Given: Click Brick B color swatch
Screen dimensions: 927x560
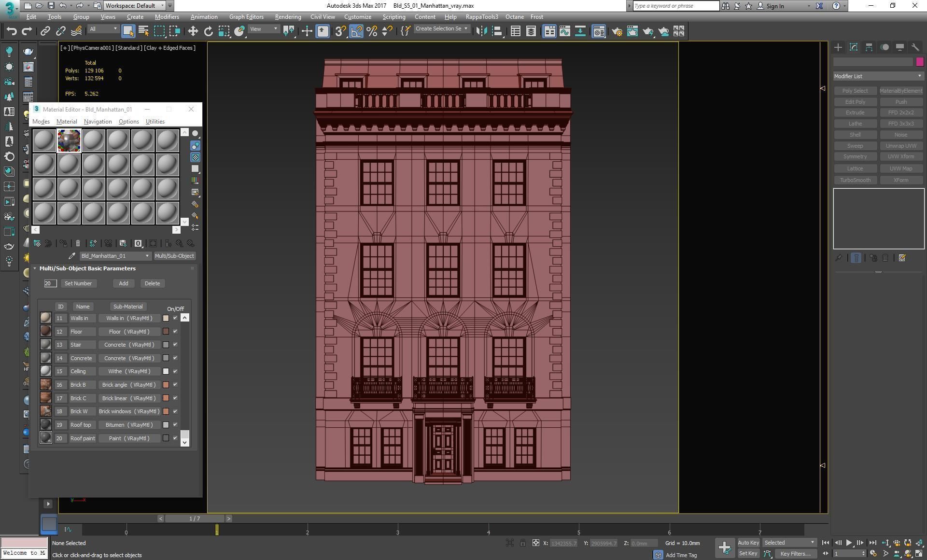Looking at the screenshot, I should [166, 385].
